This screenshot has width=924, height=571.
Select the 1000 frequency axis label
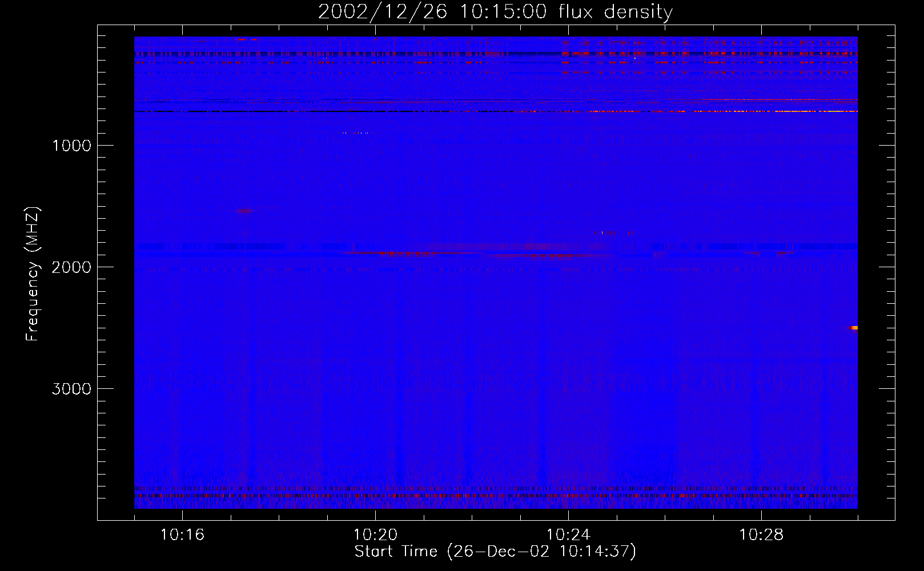[71, 146]
